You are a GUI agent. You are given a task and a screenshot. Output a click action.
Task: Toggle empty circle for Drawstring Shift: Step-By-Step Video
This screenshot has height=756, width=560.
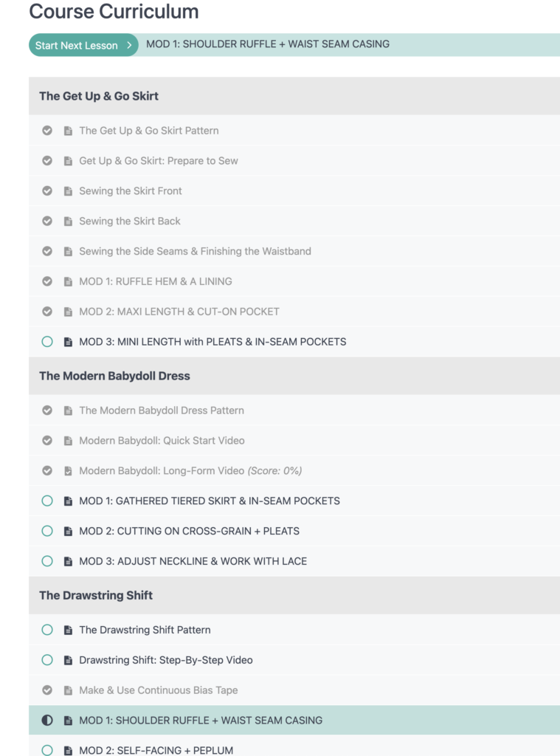tap(47, 660)
